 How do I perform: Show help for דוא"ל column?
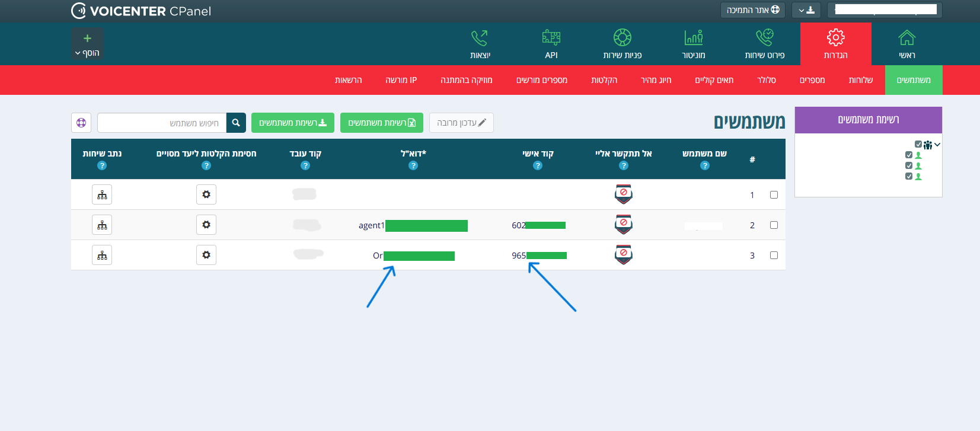(413, 166)
